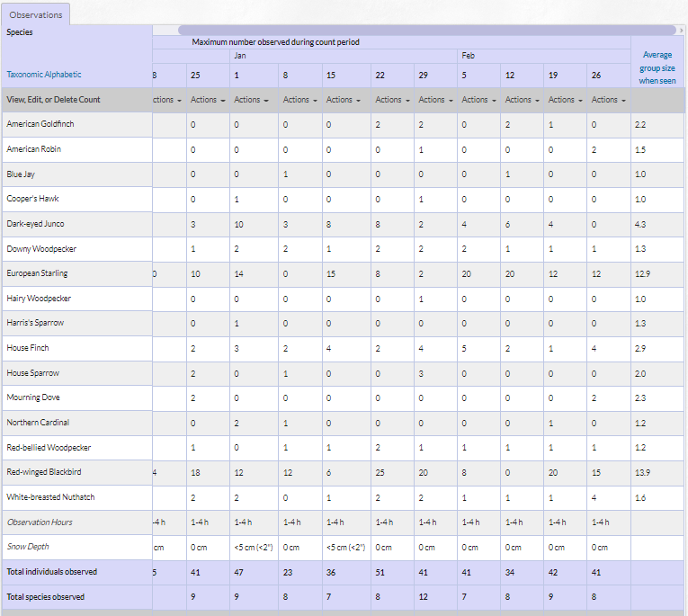Click the Maximum number observed during count period header
This screenshot has width=688, height=616.
pyautogui.click(x=275, y=42)
